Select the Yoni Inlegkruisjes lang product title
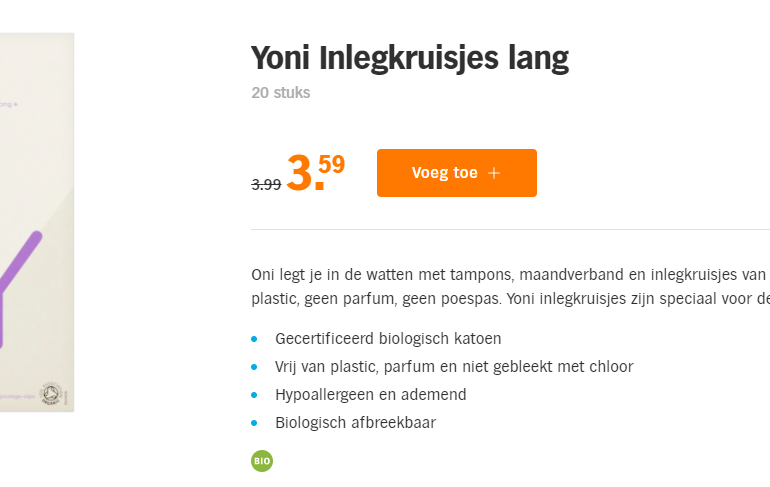This screenshot has width=770, height=487. 409,59
